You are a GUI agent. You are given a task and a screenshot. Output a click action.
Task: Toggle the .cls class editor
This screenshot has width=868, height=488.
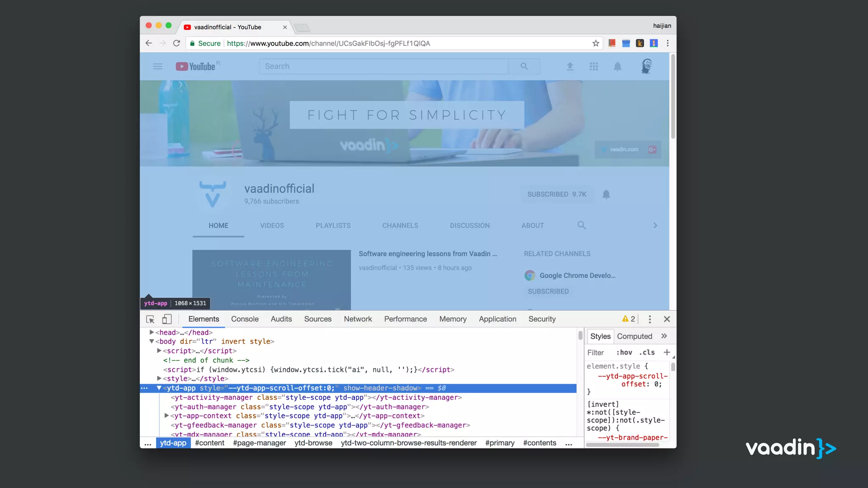[x=647, y=352]
